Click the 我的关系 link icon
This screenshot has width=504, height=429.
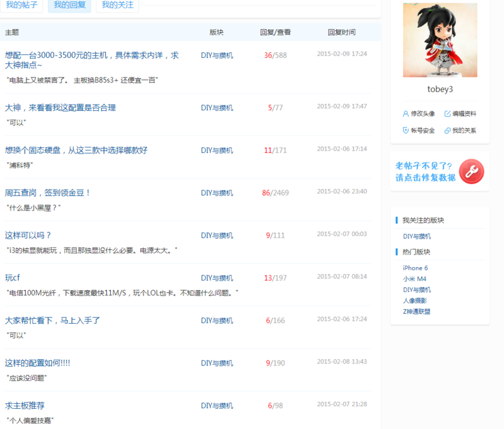447,130
